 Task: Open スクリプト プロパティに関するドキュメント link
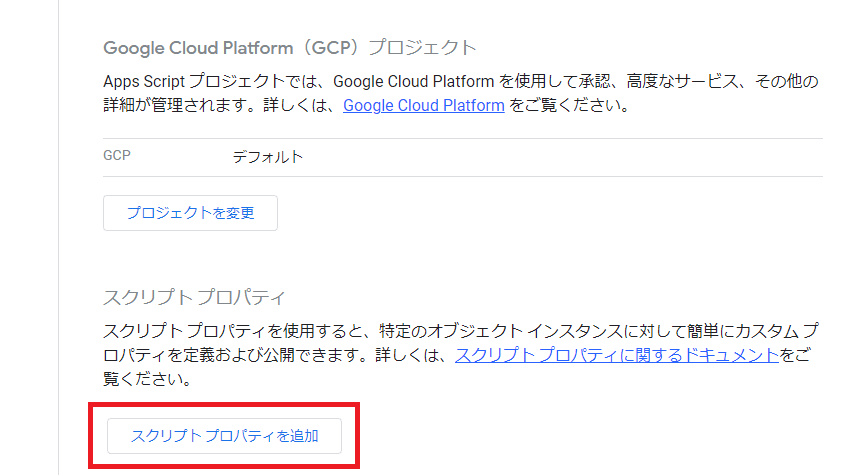coord(617,355)
